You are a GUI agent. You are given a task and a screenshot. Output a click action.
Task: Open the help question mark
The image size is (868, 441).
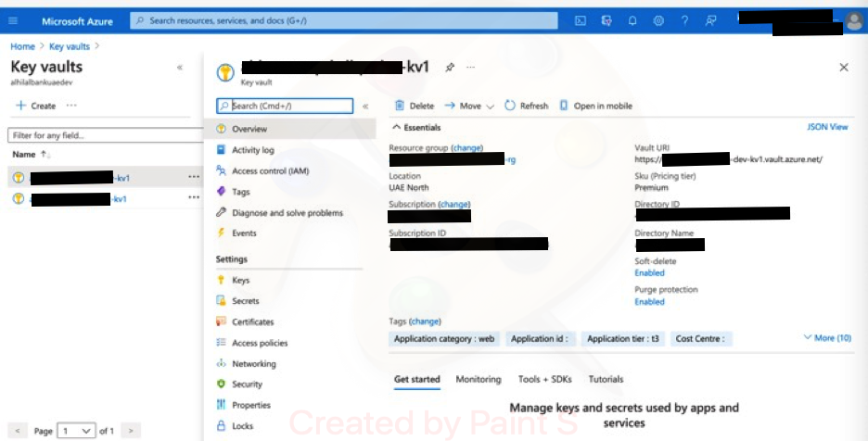point(684,21)
